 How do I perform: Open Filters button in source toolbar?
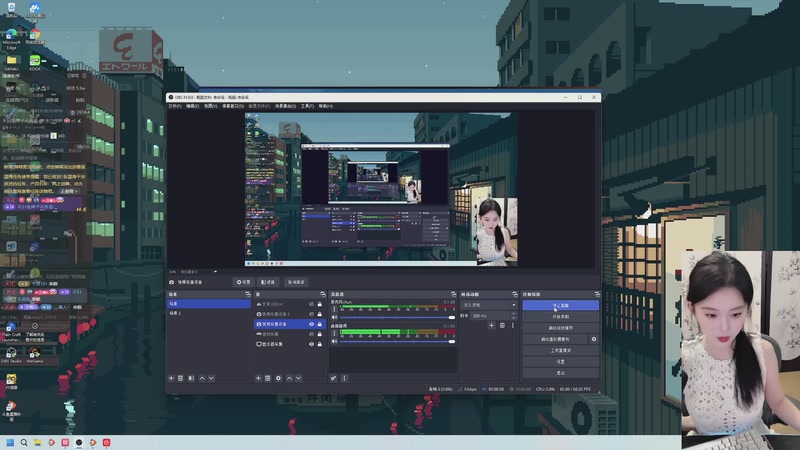tap(268, 282)
